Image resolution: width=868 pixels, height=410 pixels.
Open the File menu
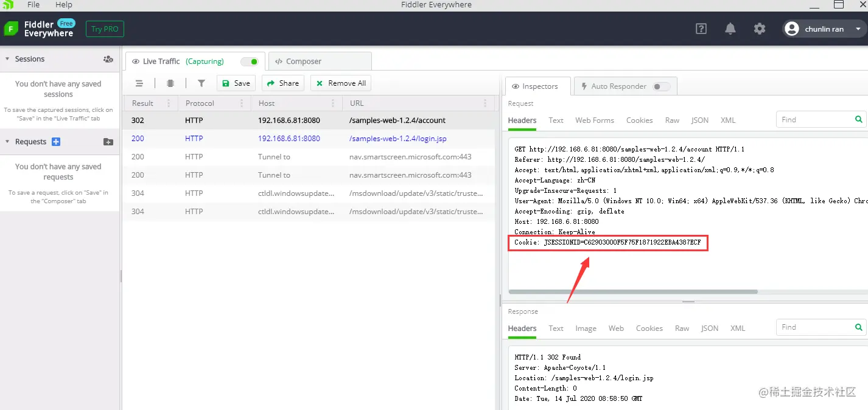(33, 5)
